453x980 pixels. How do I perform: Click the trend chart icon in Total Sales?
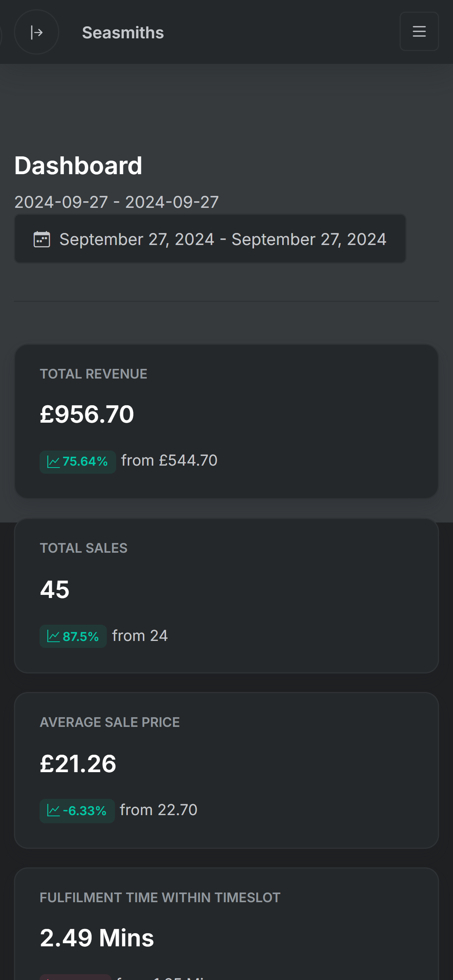(x=53, y=636)
